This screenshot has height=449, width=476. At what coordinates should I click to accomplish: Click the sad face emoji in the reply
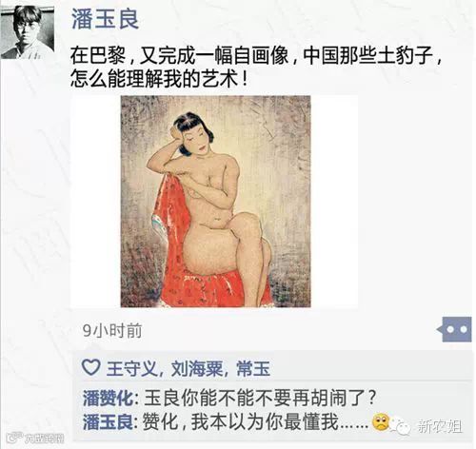[x=381, y=422]
